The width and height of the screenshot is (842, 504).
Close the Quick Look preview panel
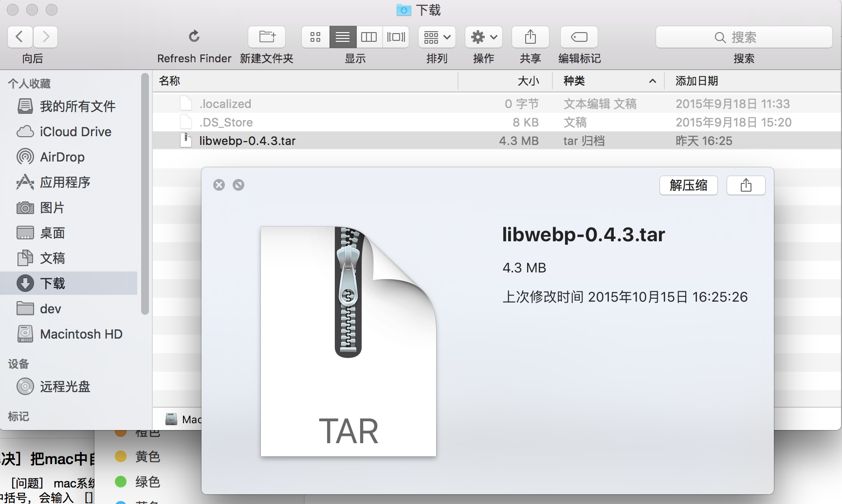[x=219, y=185]
